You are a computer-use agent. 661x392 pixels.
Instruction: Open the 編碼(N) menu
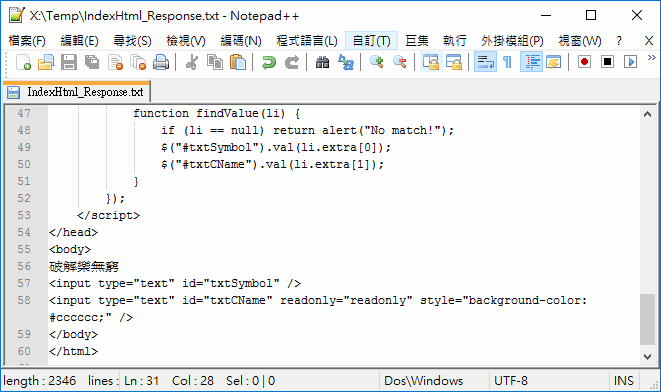tap(241, 41)
